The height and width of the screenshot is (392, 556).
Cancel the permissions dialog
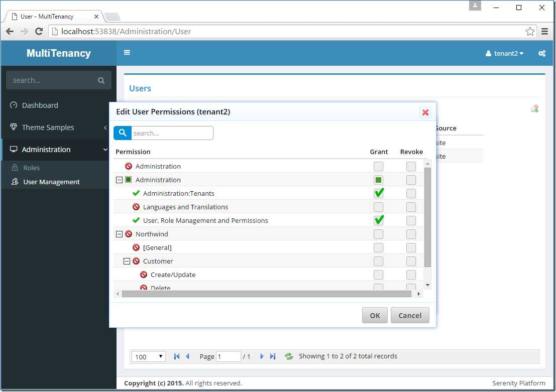[x=410, y=315]
